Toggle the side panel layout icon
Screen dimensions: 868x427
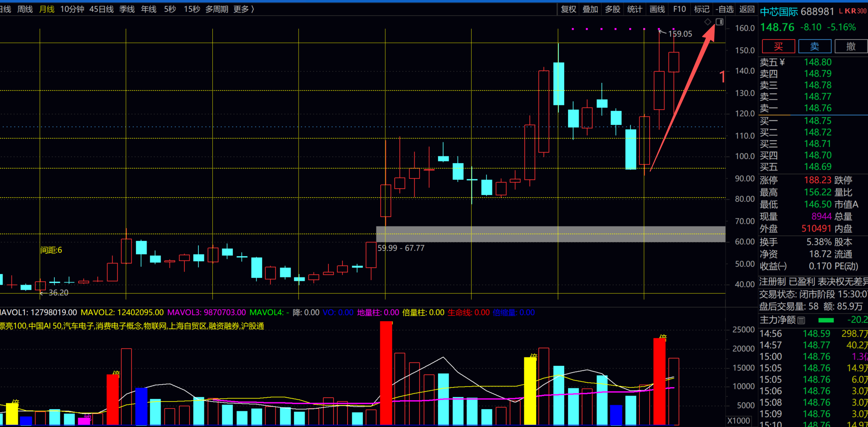(719, 22)
